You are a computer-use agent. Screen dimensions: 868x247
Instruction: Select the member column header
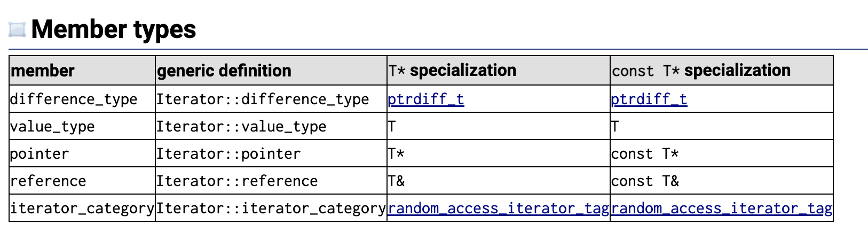82,71
